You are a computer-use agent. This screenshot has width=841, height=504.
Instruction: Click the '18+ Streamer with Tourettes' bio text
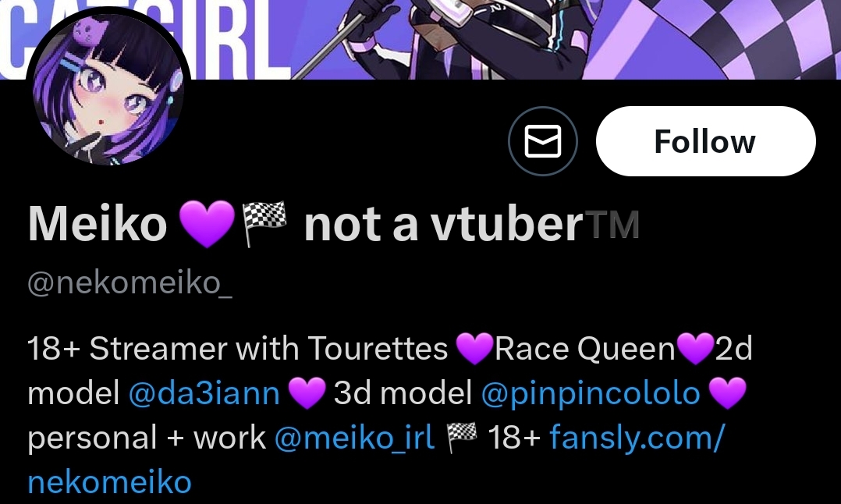pos(238,349)
